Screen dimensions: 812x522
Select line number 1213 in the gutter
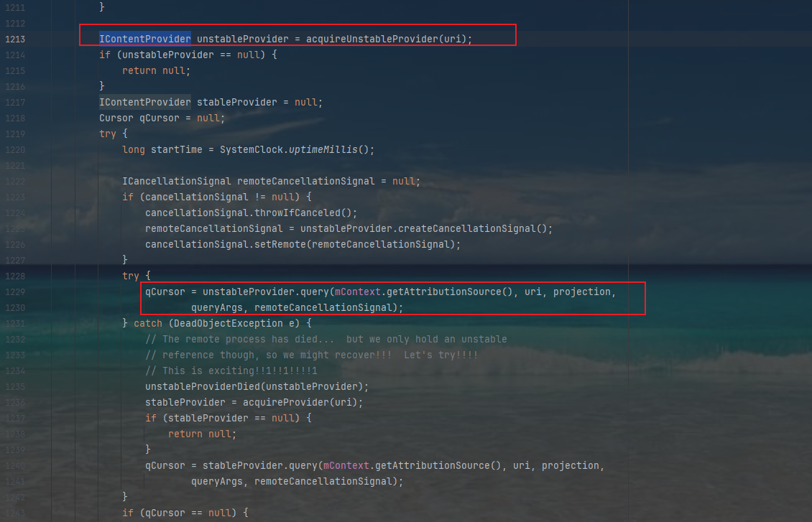click(x=16, y=38)
